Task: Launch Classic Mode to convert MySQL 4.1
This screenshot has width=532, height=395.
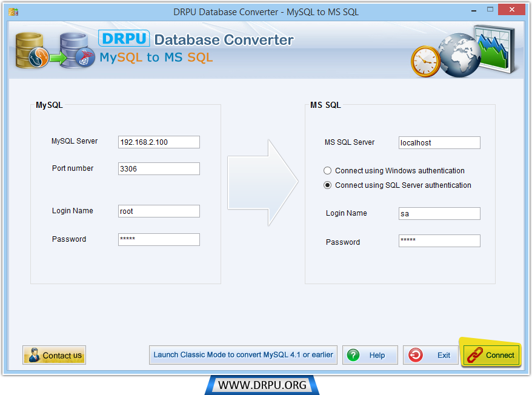Action: pos(243,355)
